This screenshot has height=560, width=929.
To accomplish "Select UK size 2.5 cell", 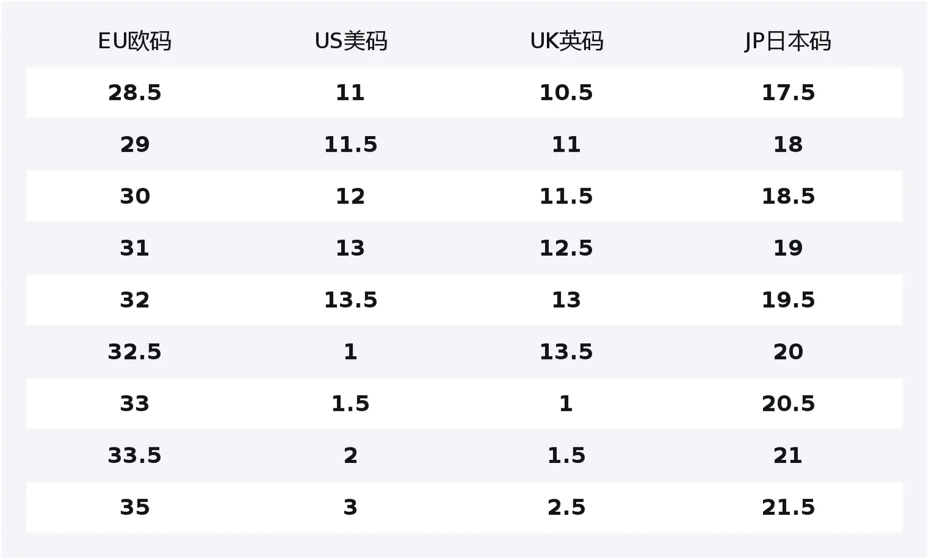I will tap(566, 507).
